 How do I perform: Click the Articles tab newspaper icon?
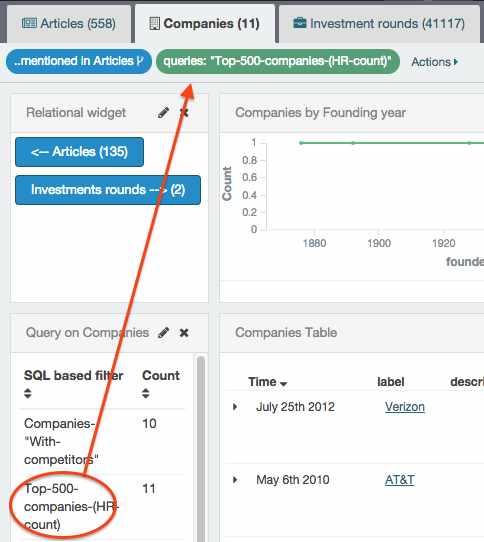coord(29,24)
